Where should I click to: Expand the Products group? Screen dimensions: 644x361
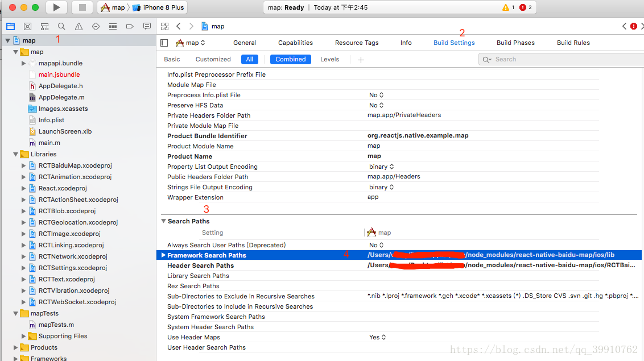pyautogui.click(x=15, y=347)
